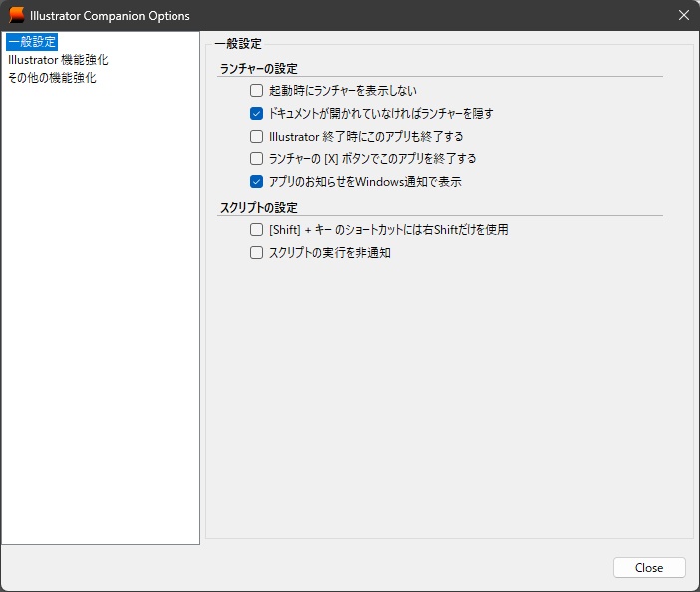Click the Close button
The height and width of the screenshot is (592, 700).
[649, 567]
